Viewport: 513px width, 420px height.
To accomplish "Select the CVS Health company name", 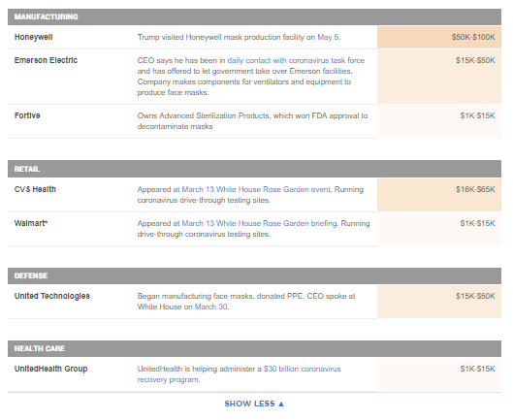I will [x=35, y=189].
